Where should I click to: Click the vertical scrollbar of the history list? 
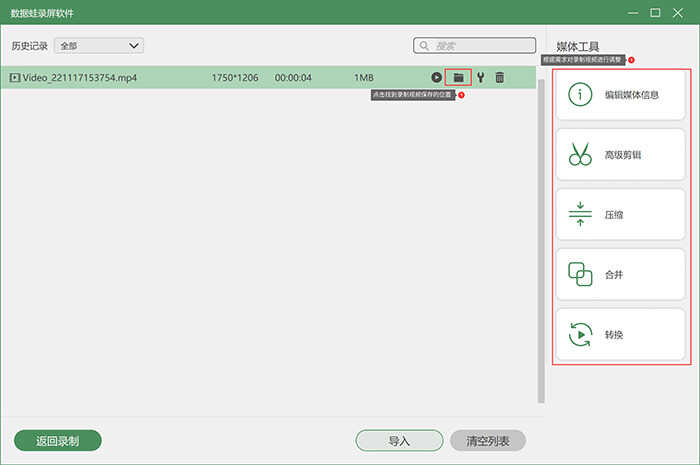click(541, 230)
